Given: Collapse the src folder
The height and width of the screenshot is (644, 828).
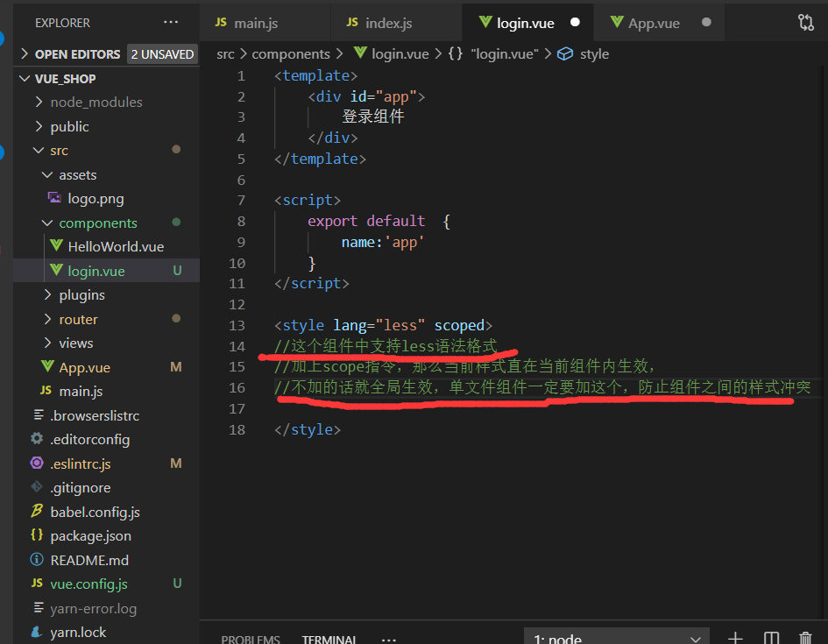Looking at the screenshot, I should point(39,150).
